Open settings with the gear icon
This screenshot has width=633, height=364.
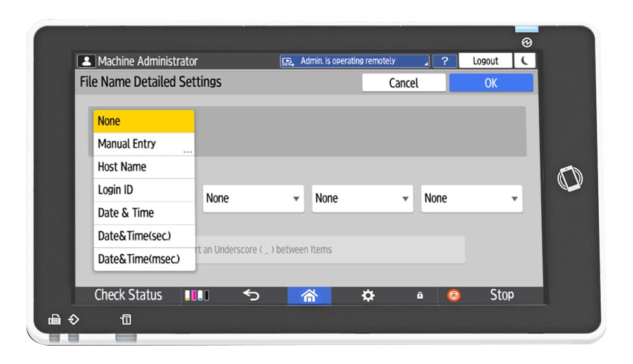[x=368, y=296]
